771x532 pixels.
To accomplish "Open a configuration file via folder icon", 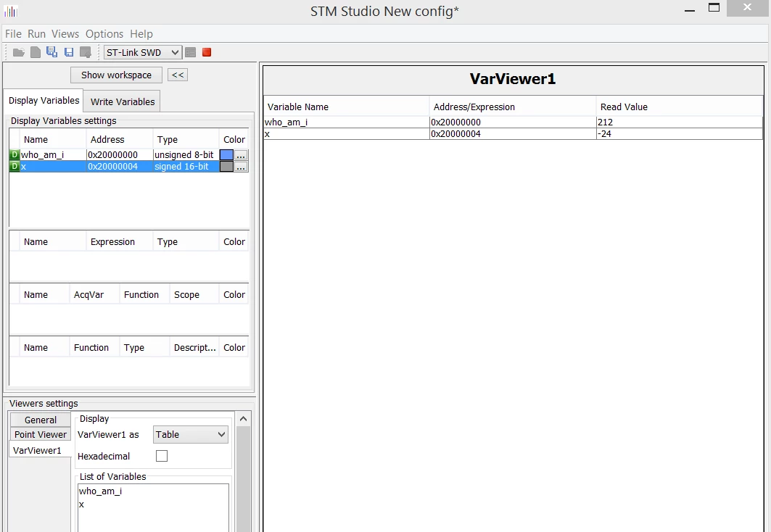I will [19, 52].
